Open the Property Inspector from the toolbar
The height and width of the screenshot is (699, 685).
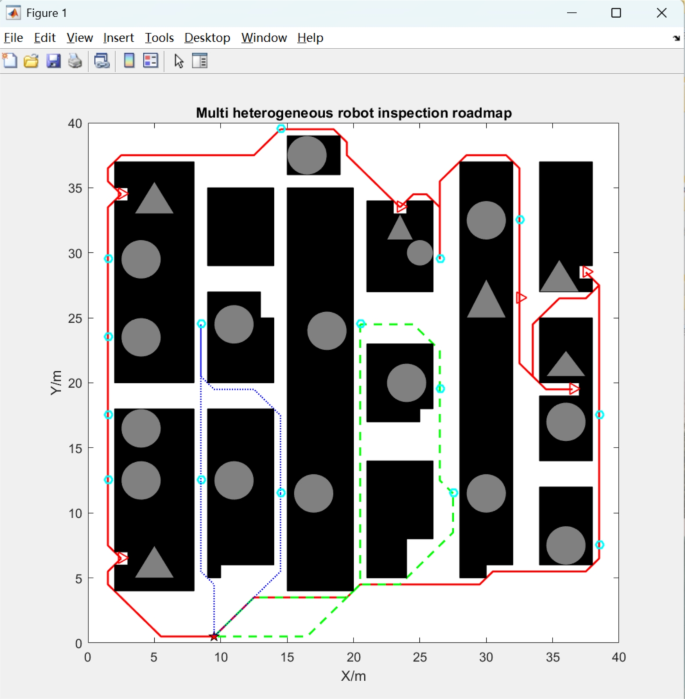click(200, 61)
